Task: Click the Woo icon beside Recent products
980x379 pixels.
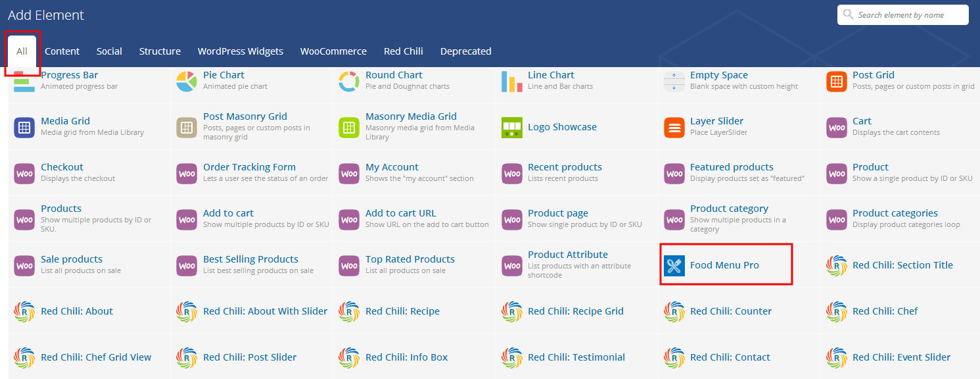Action: point(512,174)
